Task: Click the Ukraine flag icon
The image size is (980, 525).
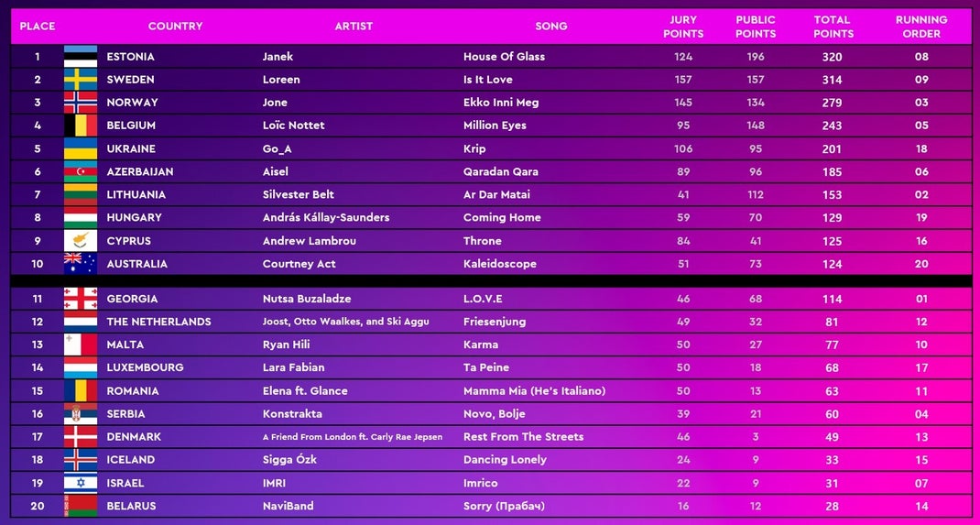Action: tap(81, 148)
